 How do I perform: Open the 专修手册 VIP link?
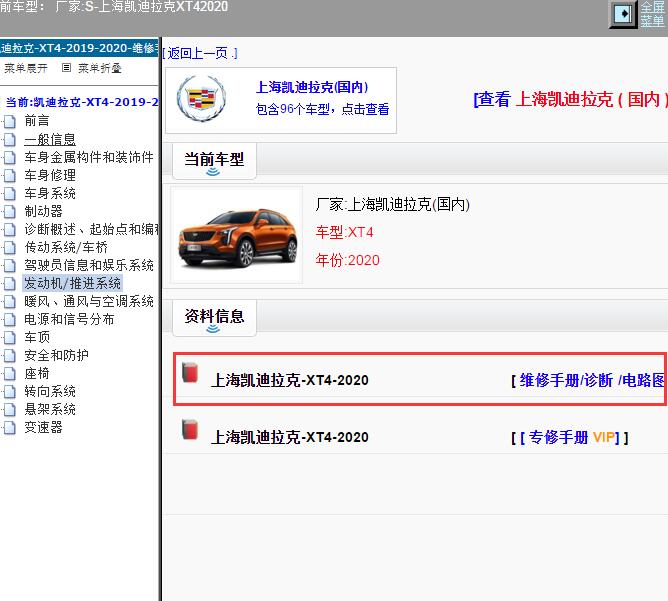[570, 437]
